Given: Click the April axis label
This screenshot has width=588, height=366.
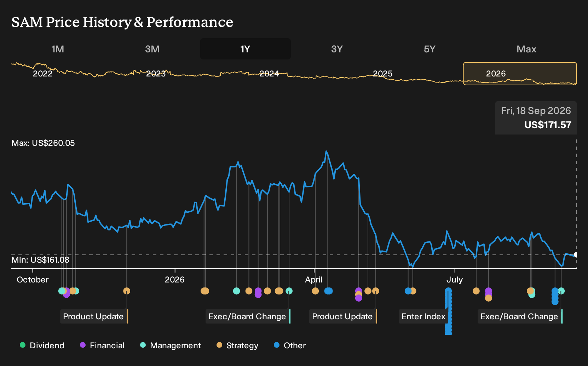Looking at the screenshot, I should tap(314, 280).
